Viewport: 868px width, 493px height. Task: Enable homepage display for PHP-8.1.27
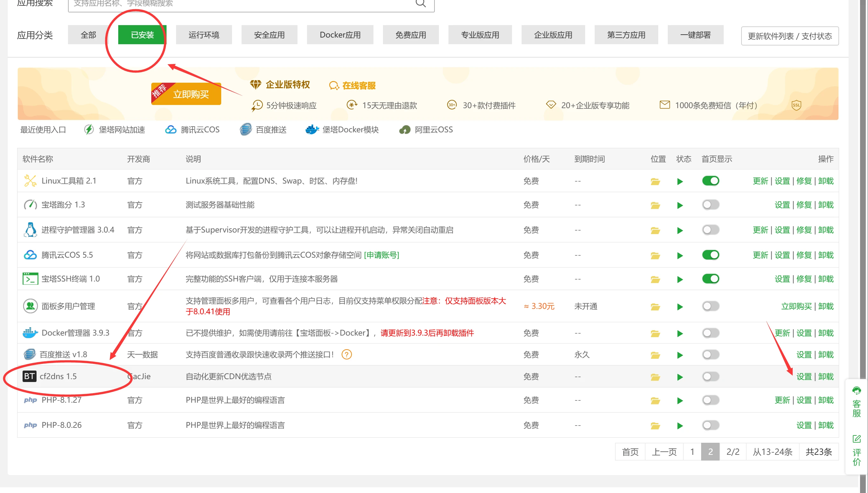pos(711,400)
